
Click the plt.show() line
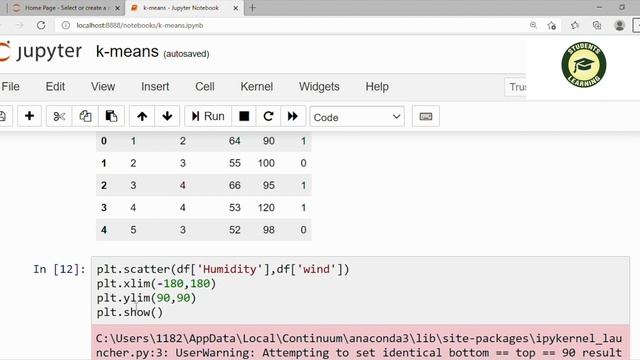pyautogui.click(x=130, y=312)
